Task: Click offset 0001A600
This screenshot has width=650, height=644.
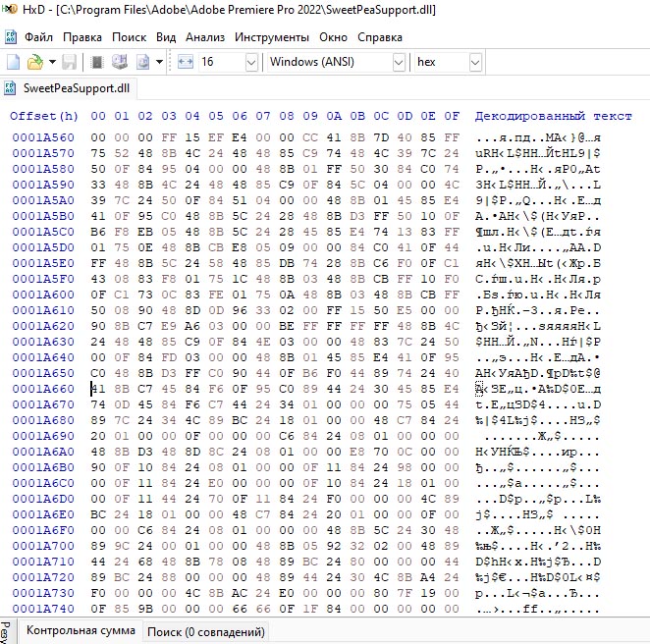Action: pyautogui.click(x=43, y=295)
